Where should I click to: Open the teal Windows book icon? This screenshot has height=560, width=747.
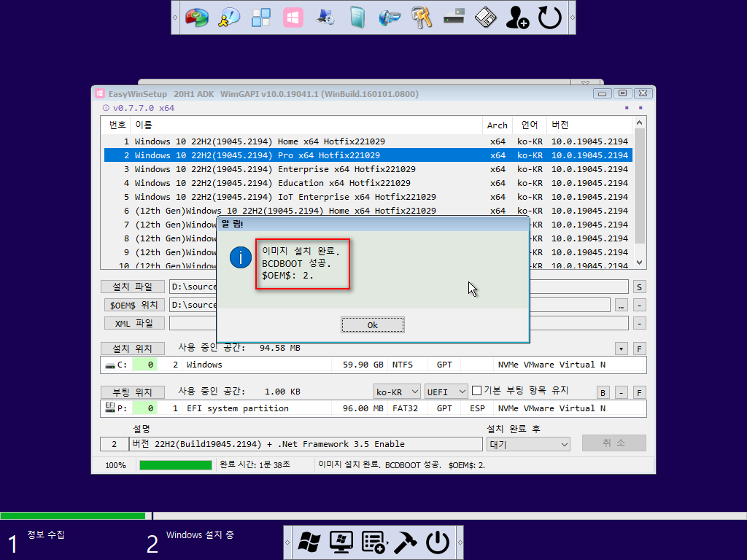tap(357, 18)
